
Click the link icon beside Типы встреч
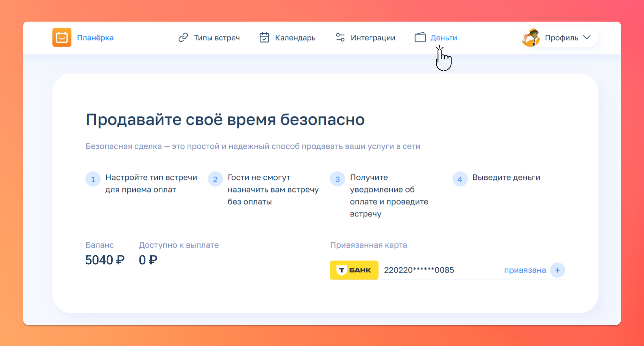(x=183, y=38)
